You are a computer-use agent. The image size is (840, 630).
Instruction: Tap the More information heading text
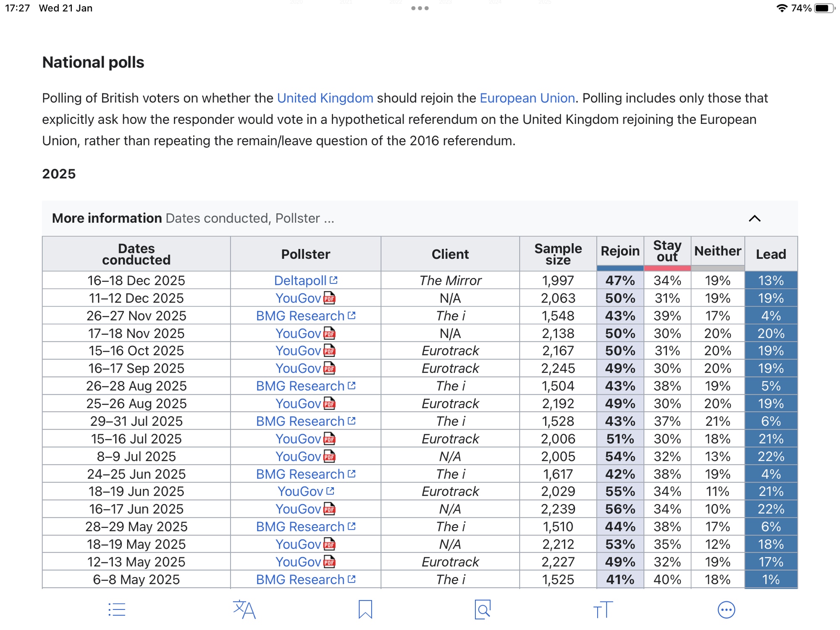(x=107, y=218)
